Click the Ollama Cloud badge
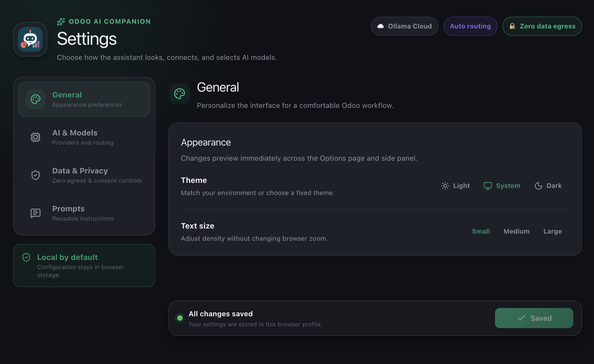Screen dimensions: 594x364 coord(405,26)
